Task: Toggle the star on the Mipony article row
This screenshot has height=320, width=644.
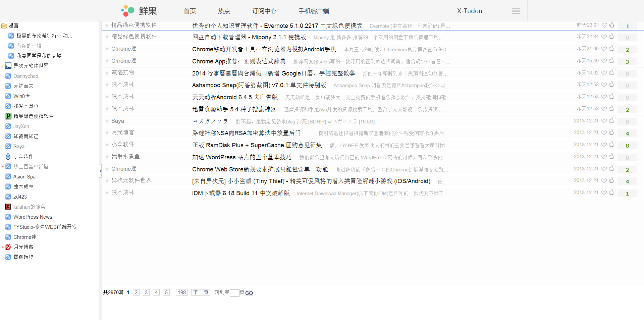Action: click(107, 37)
